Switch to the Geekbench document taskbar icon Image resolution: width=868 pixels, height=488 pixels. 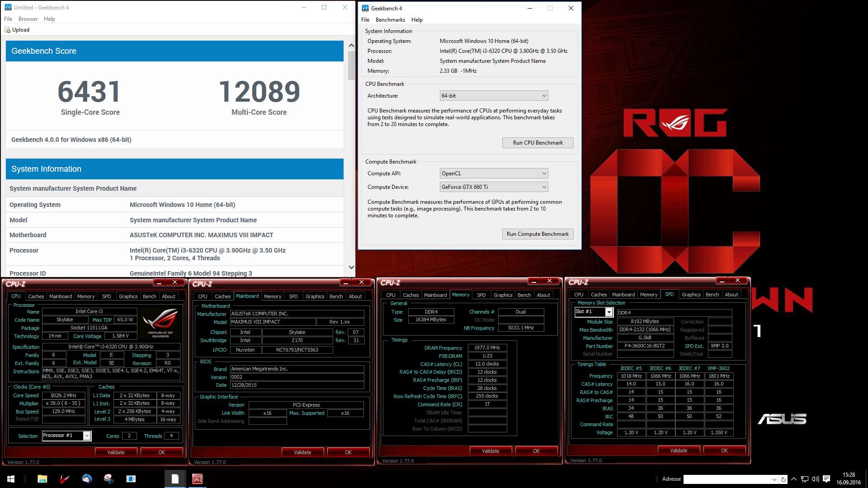click(175, 479)
